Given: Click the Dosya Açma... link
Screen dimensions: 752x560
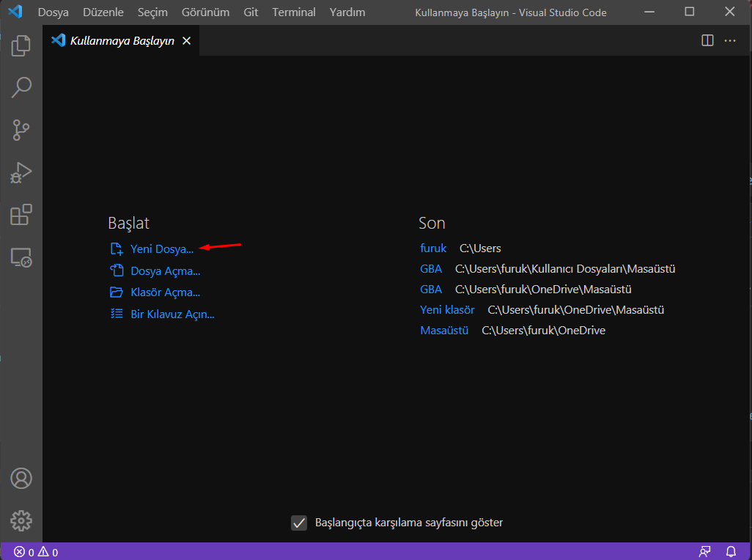Looking at the screenshot, I should pos(166,271).
